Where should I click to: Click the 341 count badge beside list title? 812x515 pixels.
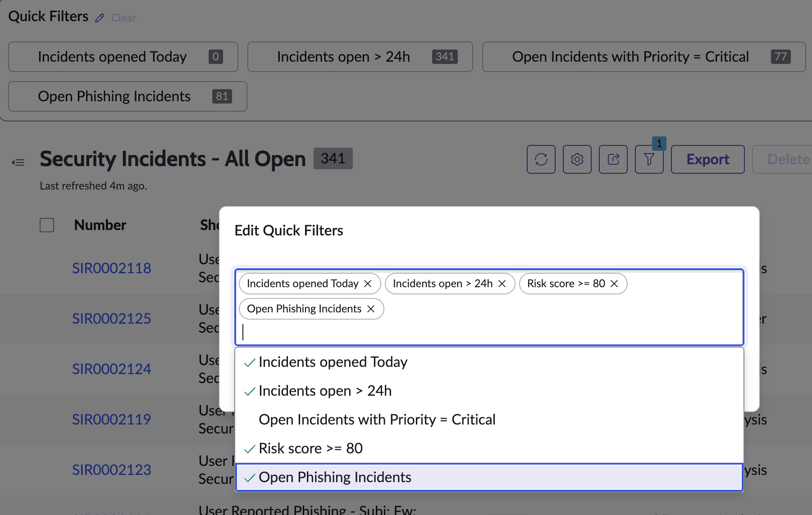point(333,158)
